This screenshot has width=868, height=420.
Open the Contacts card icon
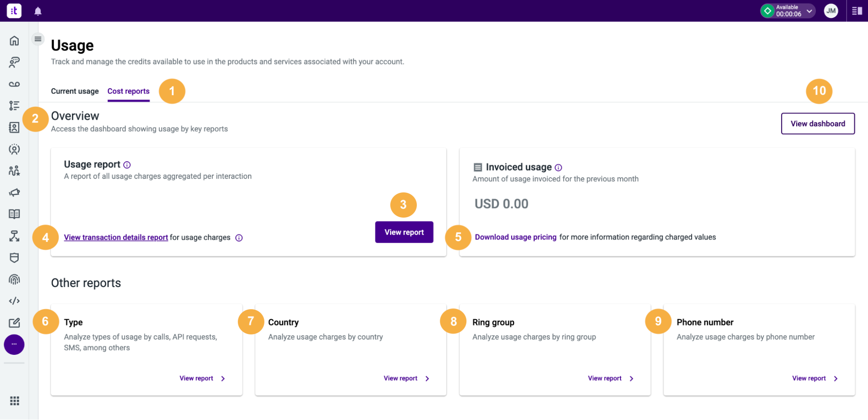(x=14, y=127)
